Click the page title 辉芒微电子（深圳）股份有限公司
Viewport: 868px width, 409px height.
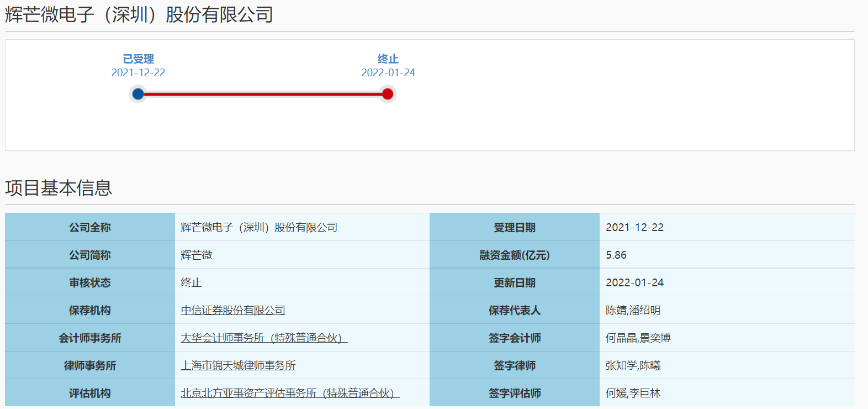coord(139,14)
